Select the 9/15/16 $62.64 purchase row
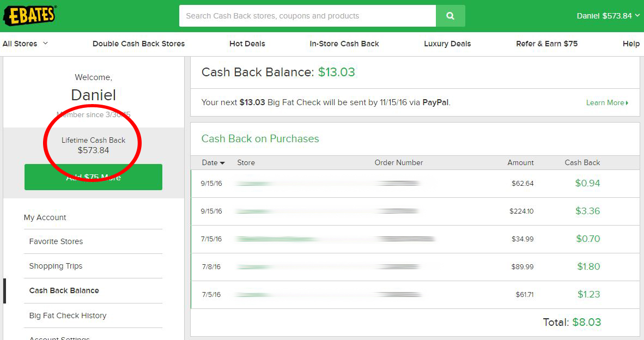Screen dimensions: 644x340 (414, 184)
